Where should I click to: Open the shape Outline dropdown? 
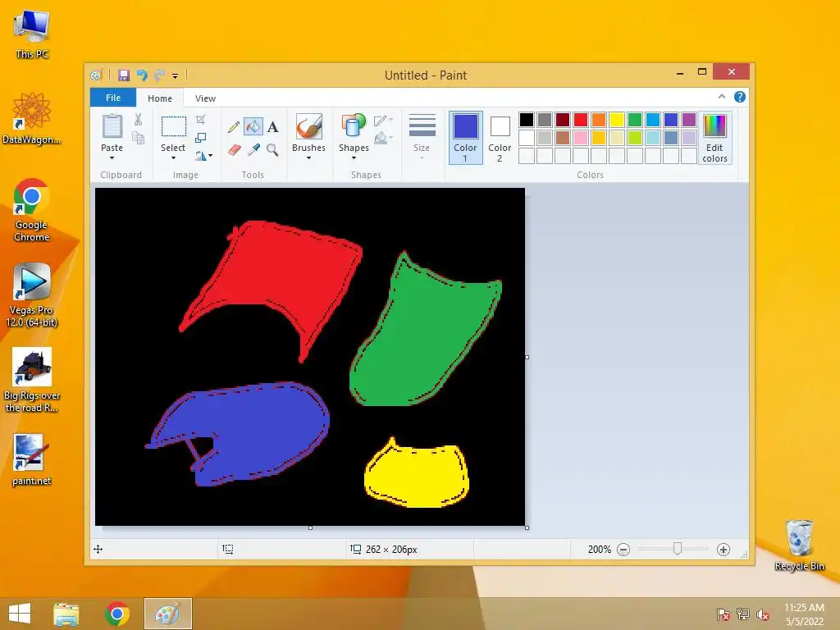pyautogui.click(x=383, y=121)
